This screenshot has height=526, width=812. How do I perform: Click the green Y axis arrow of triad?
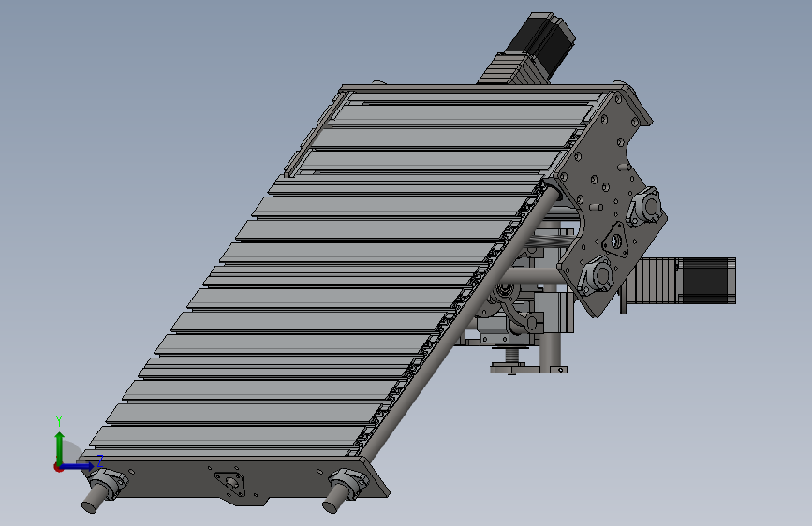59,446
